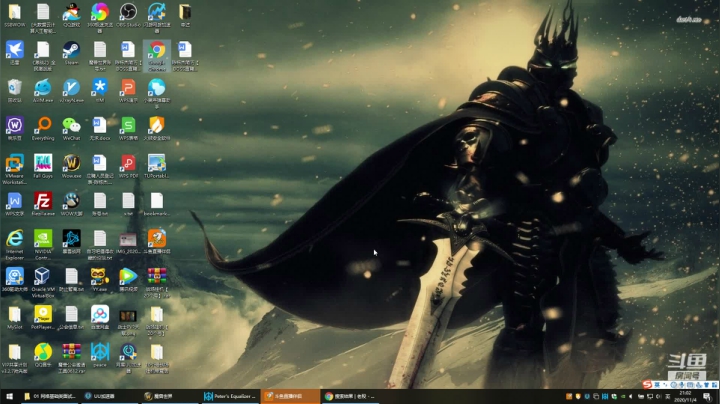
Task: Open the bookmark file icon
Action: pos(157,204)
